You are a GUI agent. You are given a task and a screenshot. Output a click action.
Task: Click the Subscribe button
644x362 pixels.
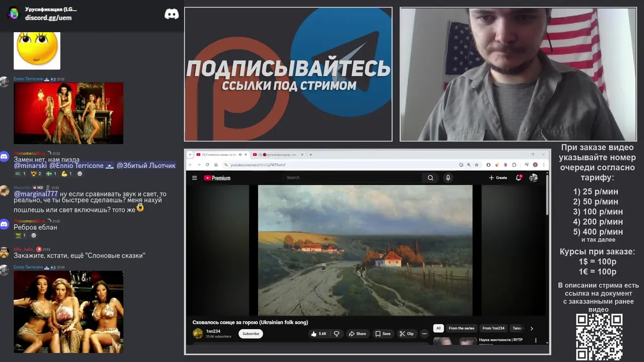(x=251, y=333)
